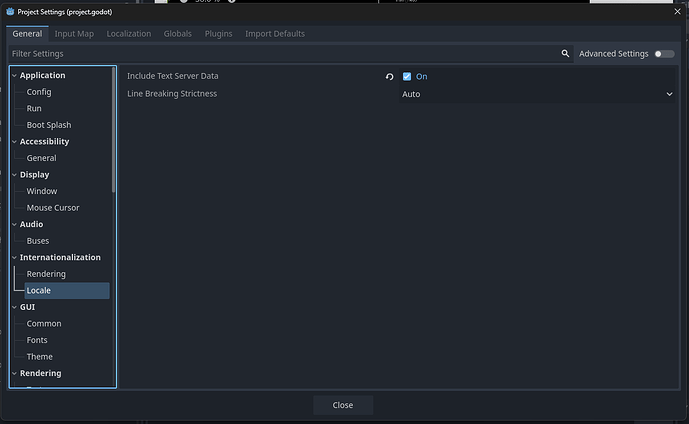Switch to the Input Map tab
The height and width of the screenshot is (424, 689).
74,34
